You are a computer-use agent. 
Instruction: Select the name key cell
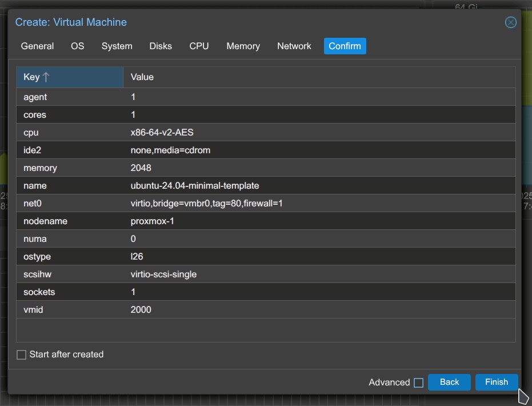click(70, 186)
